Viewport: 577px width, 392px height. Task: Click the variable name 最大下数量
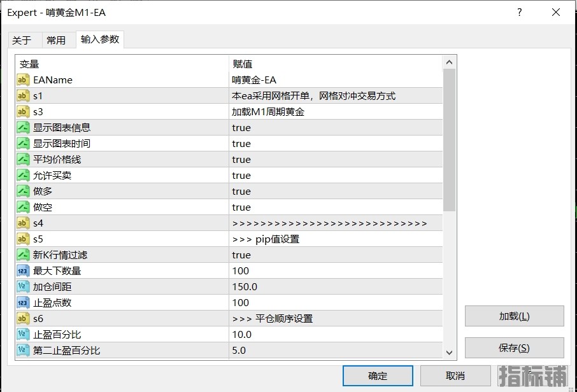57,271
